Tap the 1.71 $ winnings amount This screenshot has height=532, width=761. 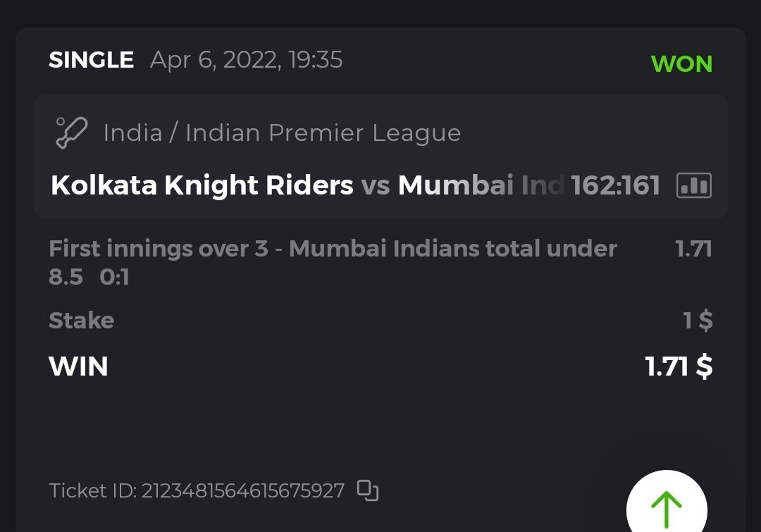(679, 366)
